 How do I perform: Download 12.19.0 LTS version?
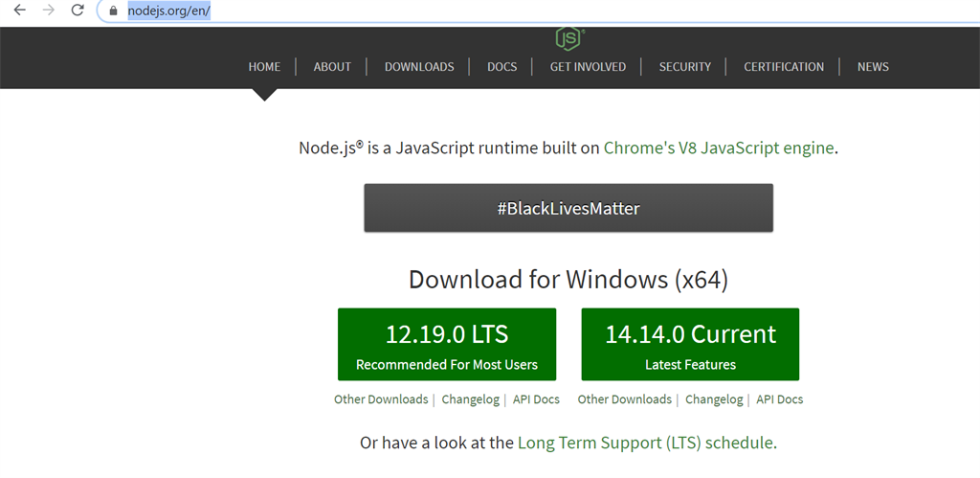point(447,344)
